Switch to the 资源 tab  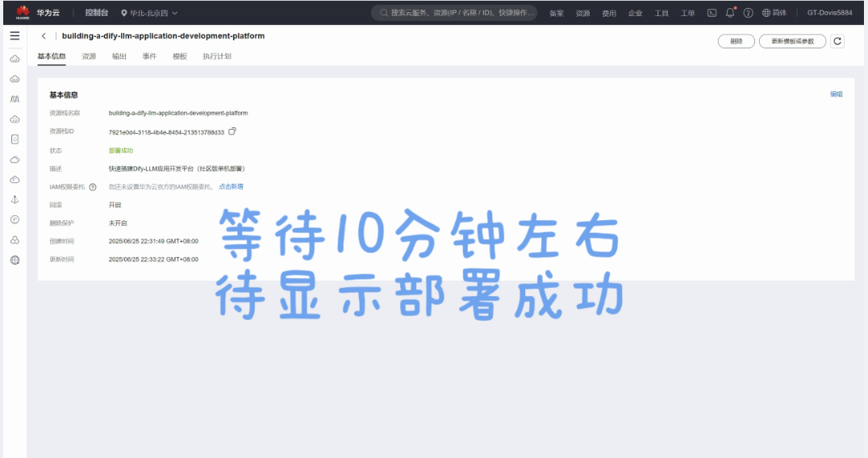coord(89,56)
